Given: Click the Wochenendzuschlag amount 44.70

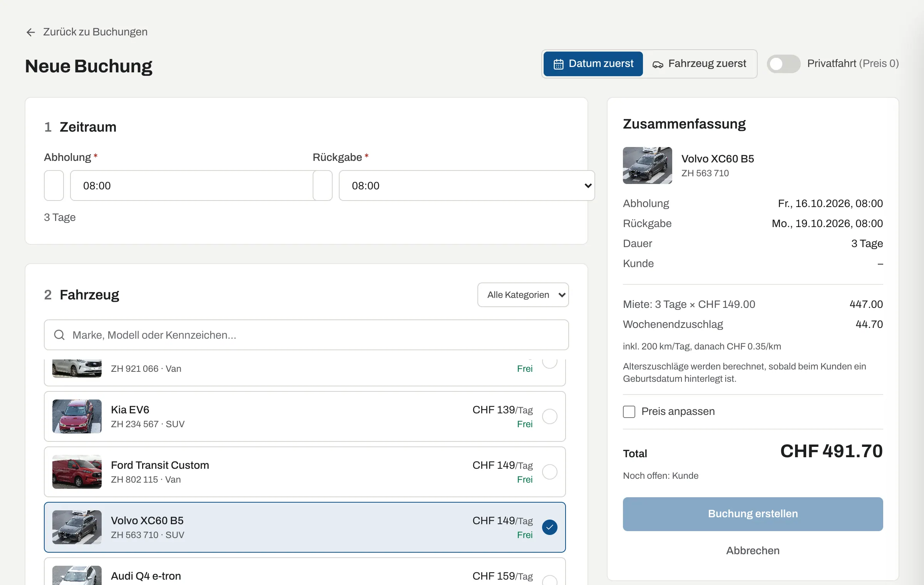Looking at the screenshot, I should click(x=869, y=324).
